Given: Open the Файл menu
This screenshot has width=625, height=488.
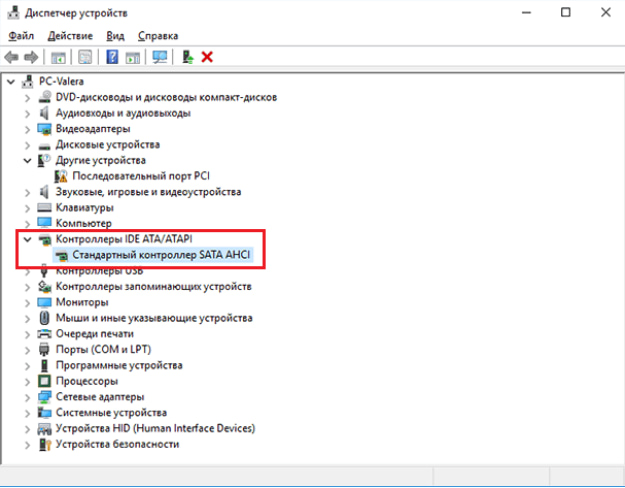Looking at the screenshot, I should pyautogui.click(x=20, y=35).
